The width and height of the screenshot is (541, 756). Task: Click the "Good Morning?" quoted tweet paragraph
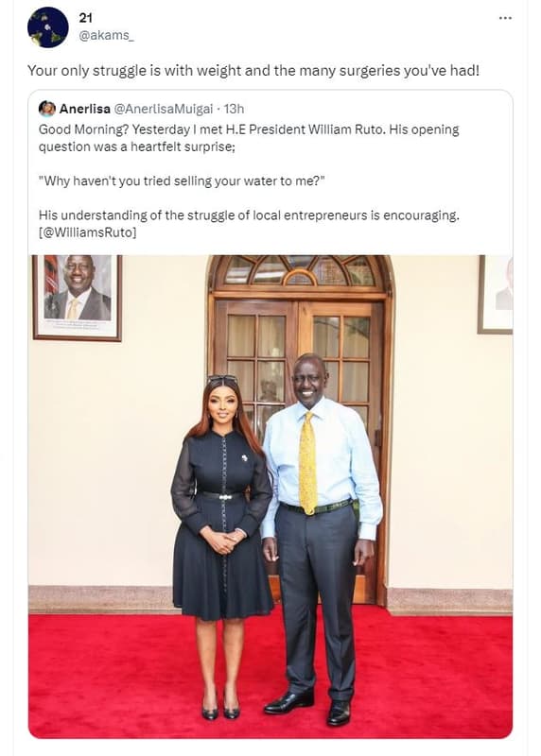tap(249, 138)
